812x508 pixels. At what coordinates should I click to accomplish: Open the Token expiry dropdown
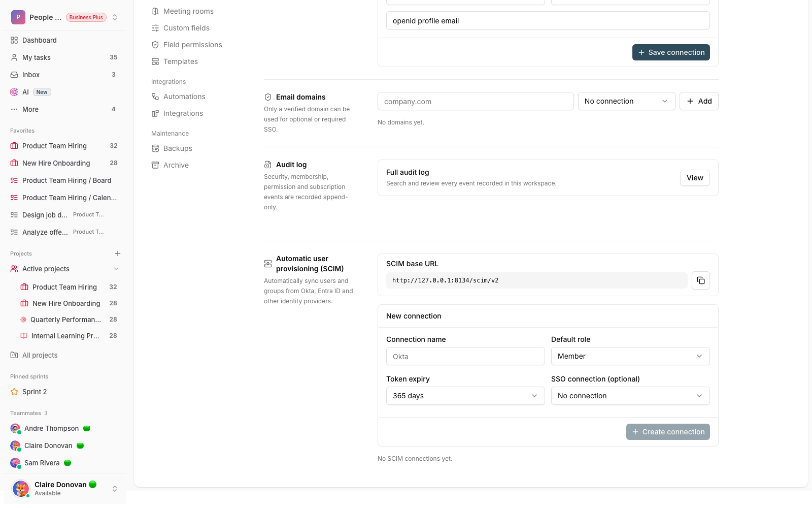(465, 396)
